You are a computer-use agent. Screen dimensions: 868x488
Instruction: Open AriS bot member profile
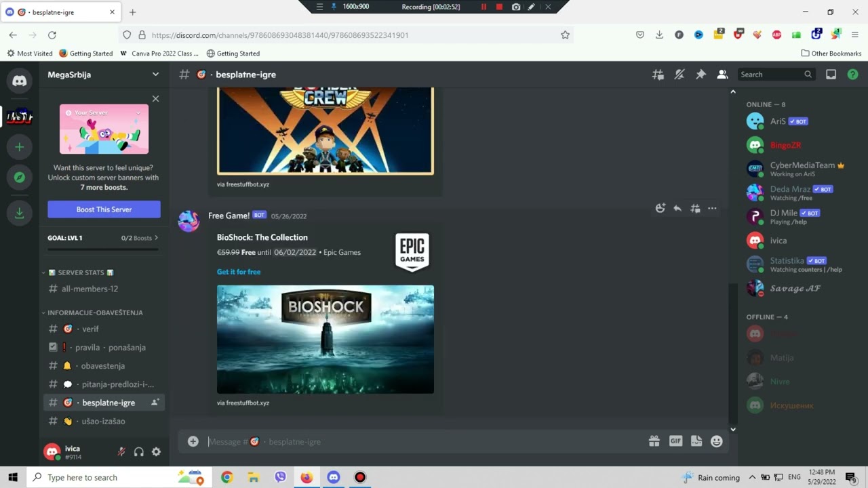(x=800, y=121)
